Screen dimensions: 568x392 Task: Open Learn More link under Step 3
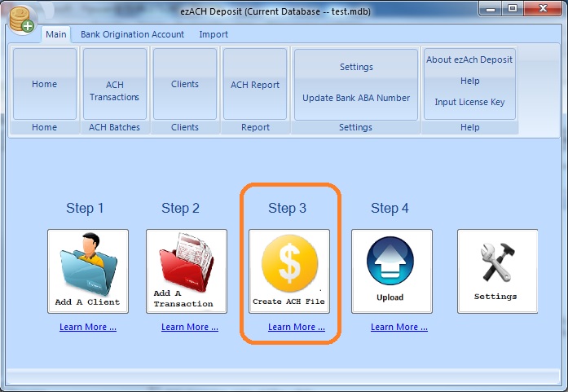pyautogui.click(x=296, y=327)
